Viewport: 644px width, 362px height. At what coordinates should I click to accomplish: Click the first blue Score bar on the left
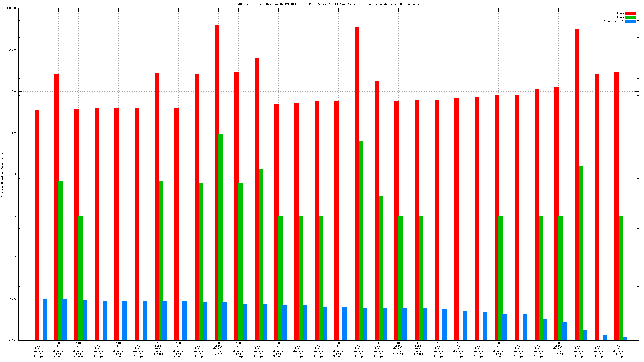click(x=45, y=319)
